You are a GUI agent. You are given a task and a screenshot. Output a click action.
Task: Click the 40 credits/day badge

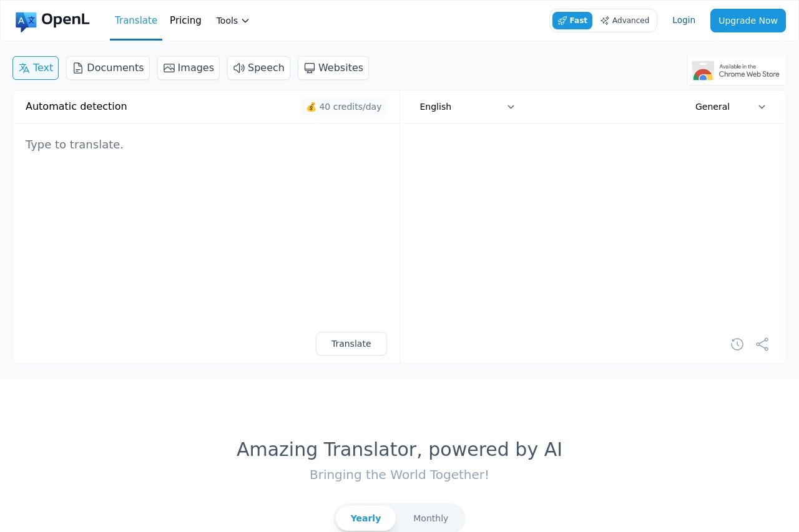[344, 107]
